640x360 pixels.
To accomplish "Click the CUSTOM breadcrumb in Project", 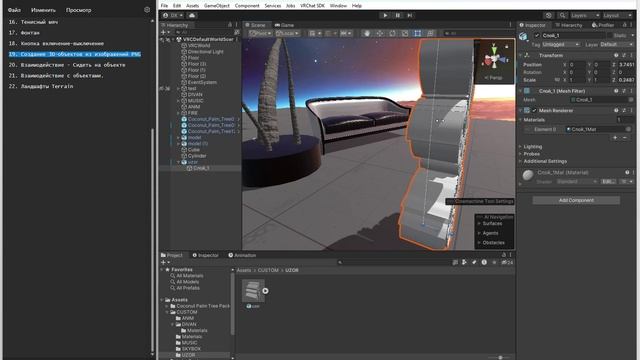I will 268,270.
